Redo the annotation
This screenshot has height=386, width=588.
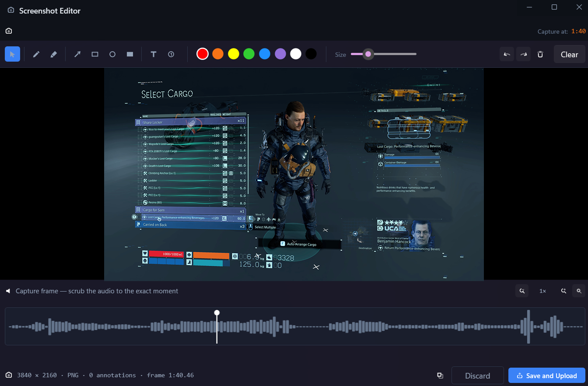coord(524,54)
